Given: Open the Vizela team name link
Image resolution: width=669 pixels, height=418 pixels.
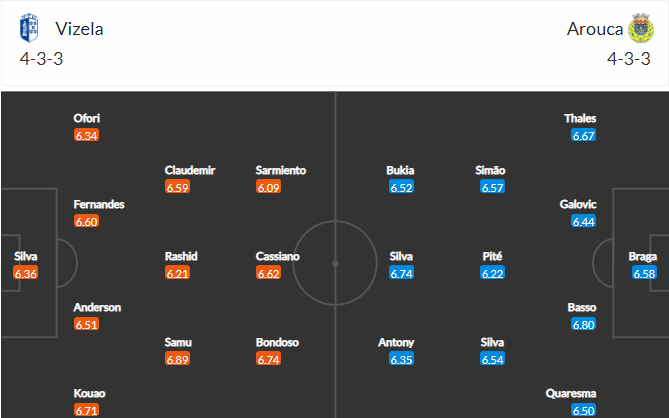Looking at the screenshot, I should (x=79, y=29).
